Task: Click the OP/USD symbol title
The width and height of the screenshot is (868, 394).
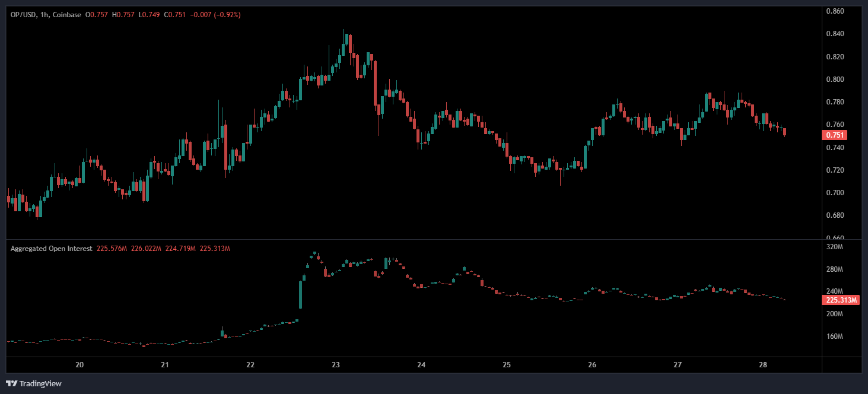Action: click(22, 14)
